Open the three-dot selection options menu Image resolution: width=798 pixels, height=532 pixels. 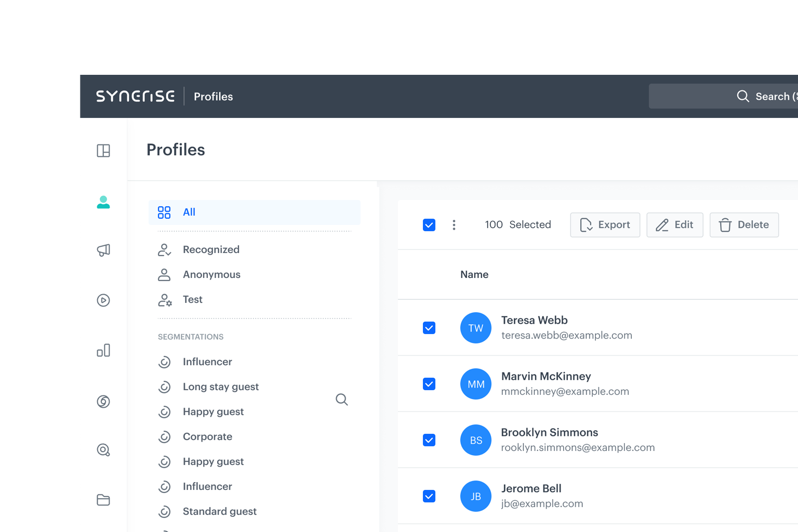coord(454,224)
